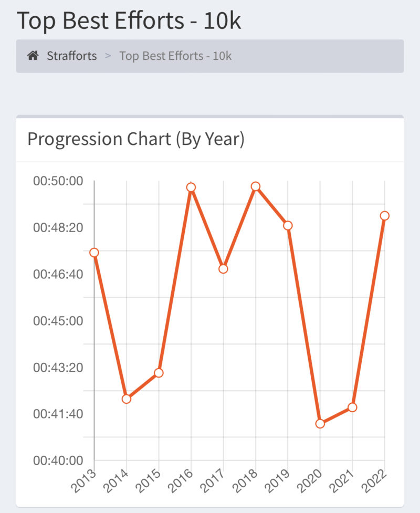
Task: Click the 00:50:00 y-axis label
Action: [x=59, y=181]
